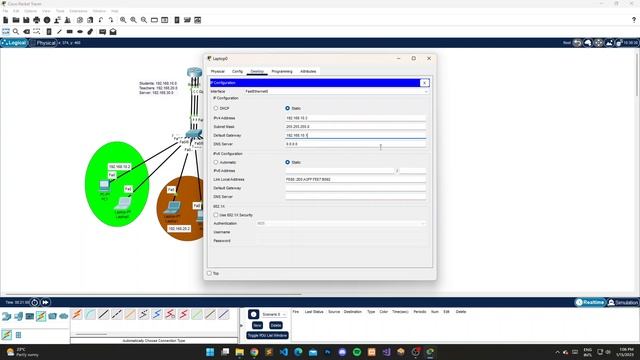Image resolution: width=640 pixels, height=360 pixels.
Task: Click the Default Gateway input field
Action: pyautogui.click(x=355, y=135)
